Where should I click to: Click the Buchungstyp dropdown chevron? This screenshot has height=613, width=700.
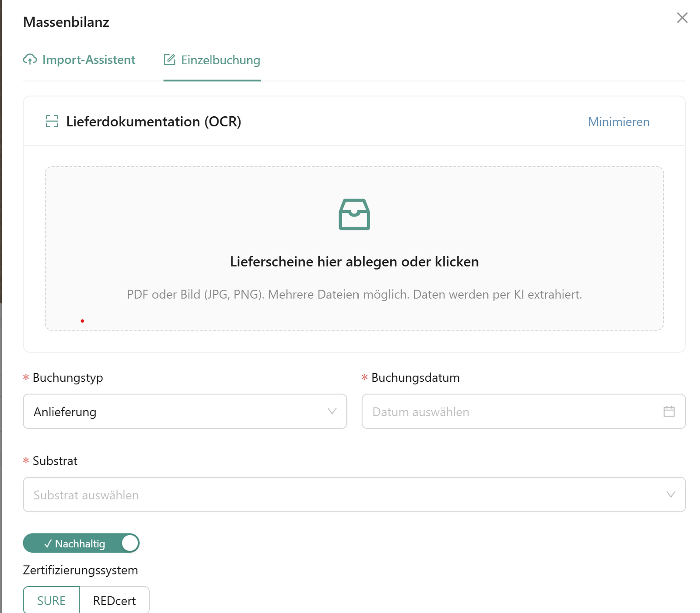click(x=332, y=411)
